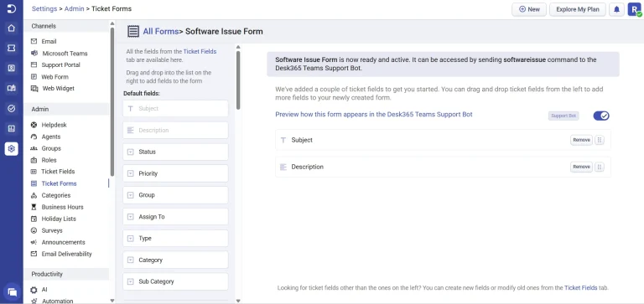Viewport: 644px width, 304px height.
Task: Click the Agents headset icon
Action: pos(34,137)
